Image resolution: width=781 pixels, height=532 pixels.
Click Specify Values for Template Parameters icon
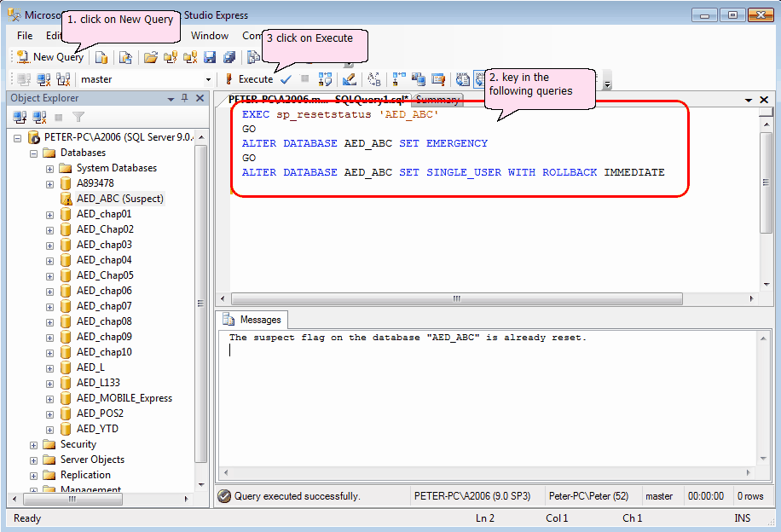pyautogui.click(x=374, y=79)
